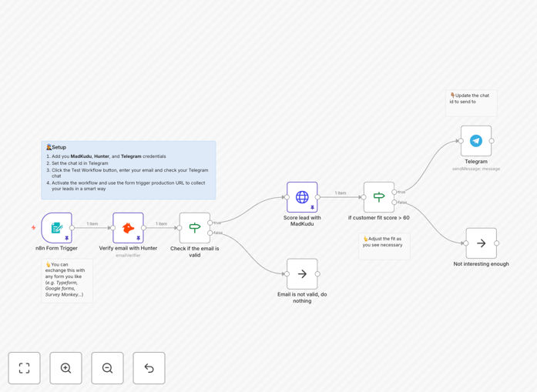
Task: Select the n8n Form Trigger node
Action: [x=56, y=228]
